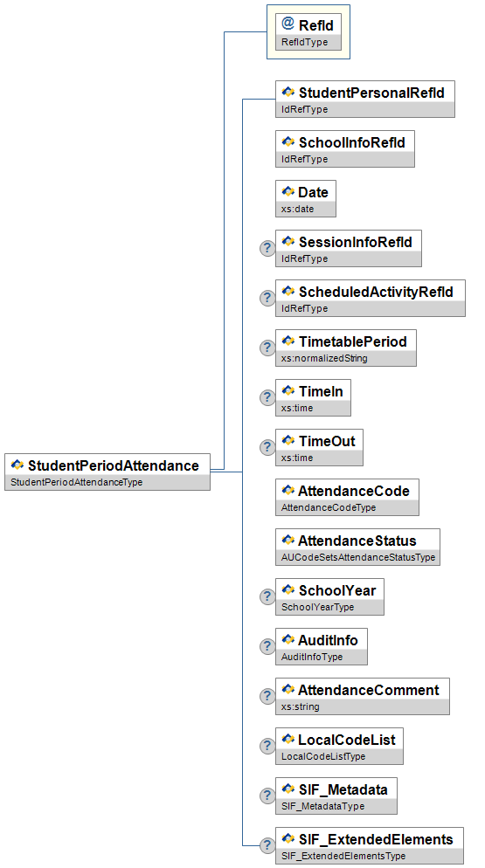Viewport: 485px width, 868px height.
Task: Click the question mark icon next to SchoolYear
Action: tap(267, 596)
